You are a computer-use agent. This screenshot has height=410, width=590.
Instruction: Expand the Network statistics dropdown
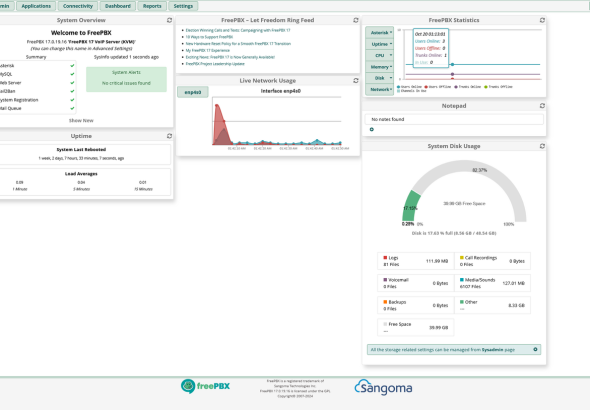coord(380,89)
